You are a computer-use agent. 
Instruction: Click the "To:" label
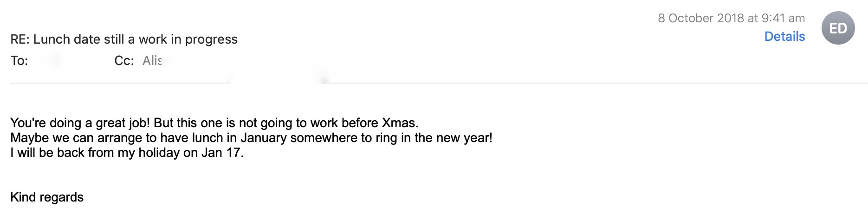pos(19,61)
